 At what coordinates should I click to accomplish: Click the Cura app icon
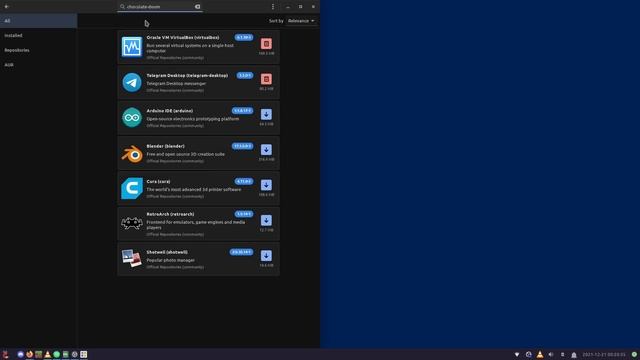pyautogui.click(x=132, y=188)
